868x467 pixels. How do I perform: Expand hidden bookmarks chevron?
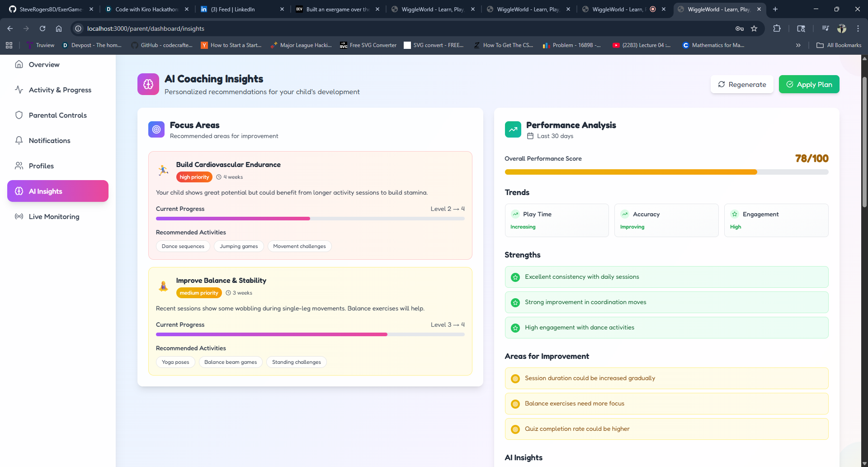tap(798, 45)
